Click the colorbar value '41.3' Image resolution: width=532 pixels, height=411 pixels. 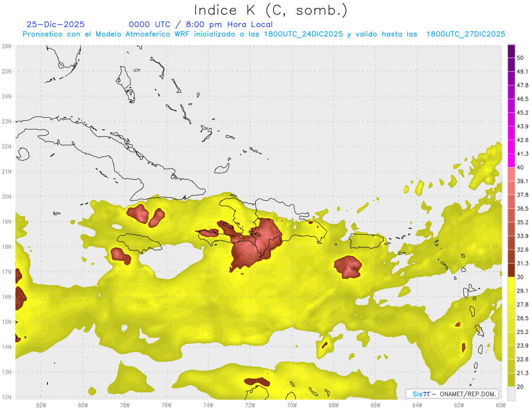click(x=523, y=154)
